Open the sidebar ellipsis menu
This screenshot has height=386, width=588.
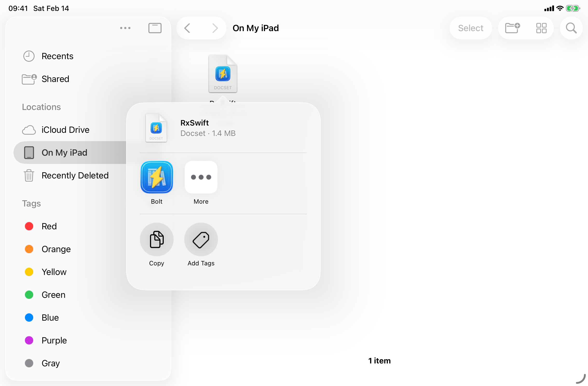pos(125,28)
